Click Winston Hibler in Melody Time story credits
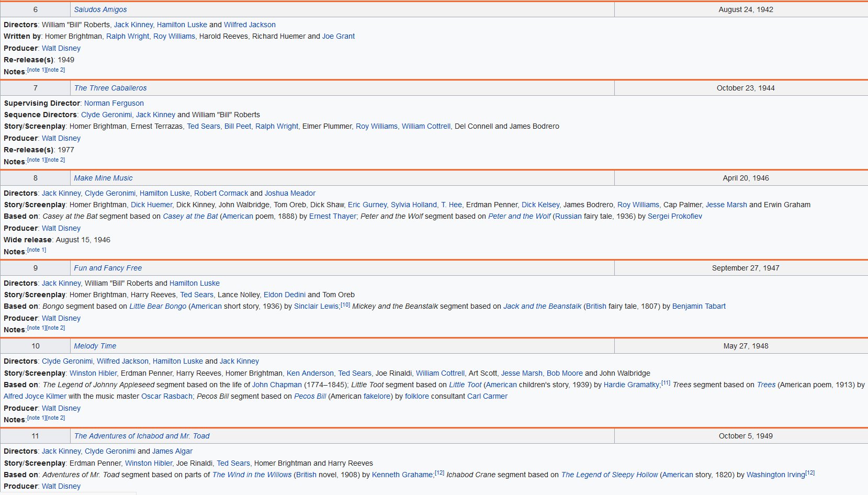The image size is (868, 495). pyautogui.click(x=93, y=373)
